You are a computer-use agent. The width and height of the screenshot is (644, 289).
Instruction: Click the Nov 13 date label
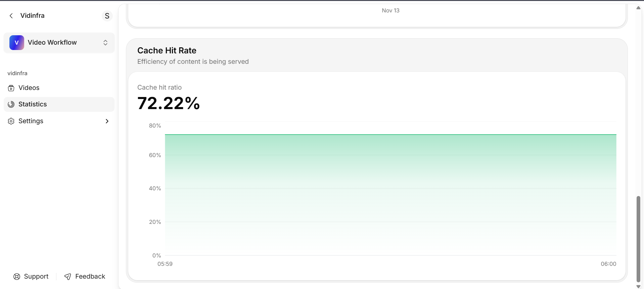390,10
